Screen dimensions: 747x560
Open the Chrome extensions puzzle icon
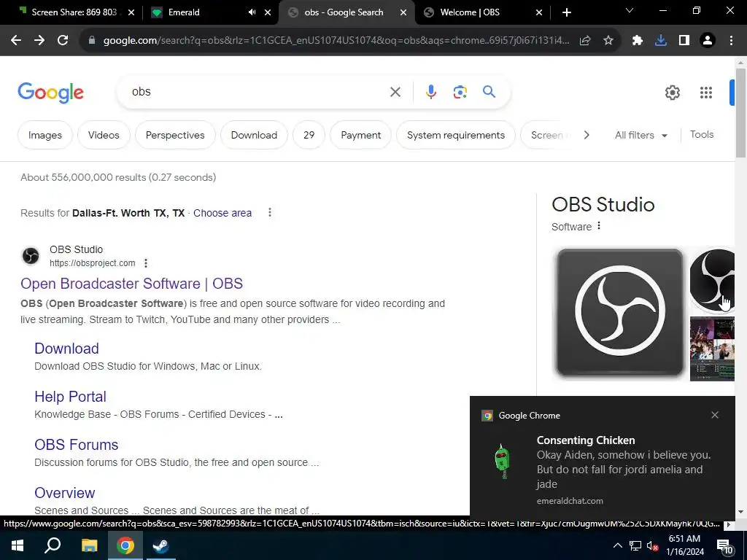coord(638,41)
